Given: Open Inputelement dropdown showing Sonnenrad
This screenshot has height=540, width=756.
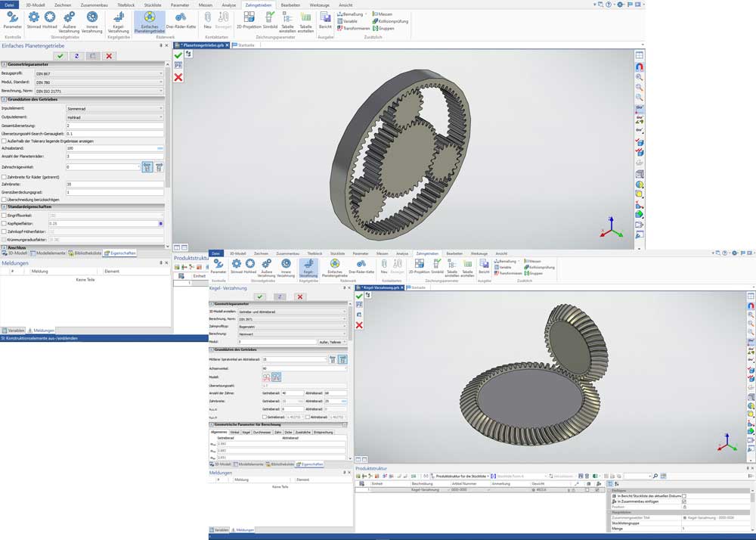Looking at the screenshot, I should (x=115, y=109).
